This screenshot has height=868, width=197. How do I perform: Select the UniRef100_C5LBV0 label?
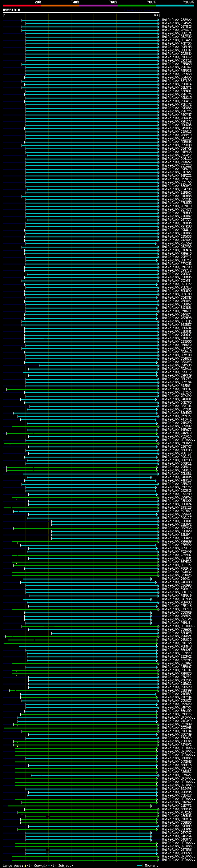point(177,443)
